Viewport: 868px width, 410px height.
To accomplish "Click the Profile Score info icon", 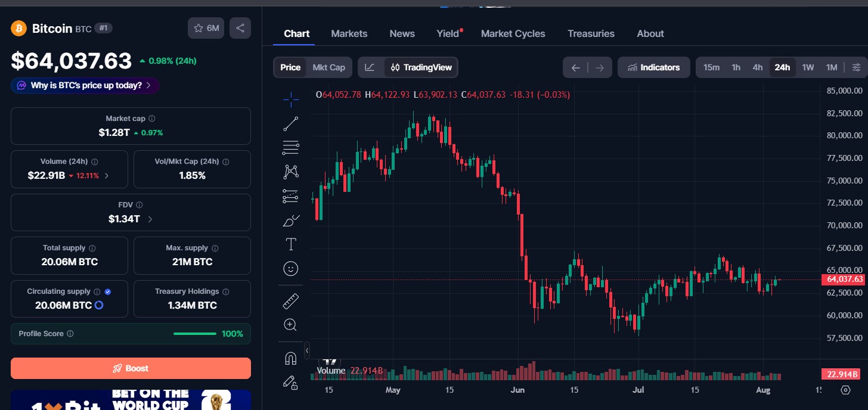I will [70, 334].
